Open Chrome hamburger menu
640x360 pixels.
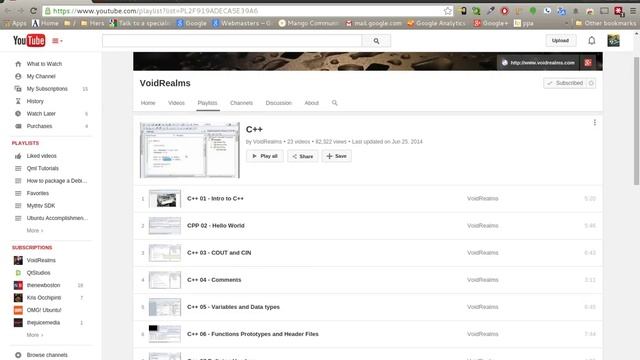(x=633, y=11)
